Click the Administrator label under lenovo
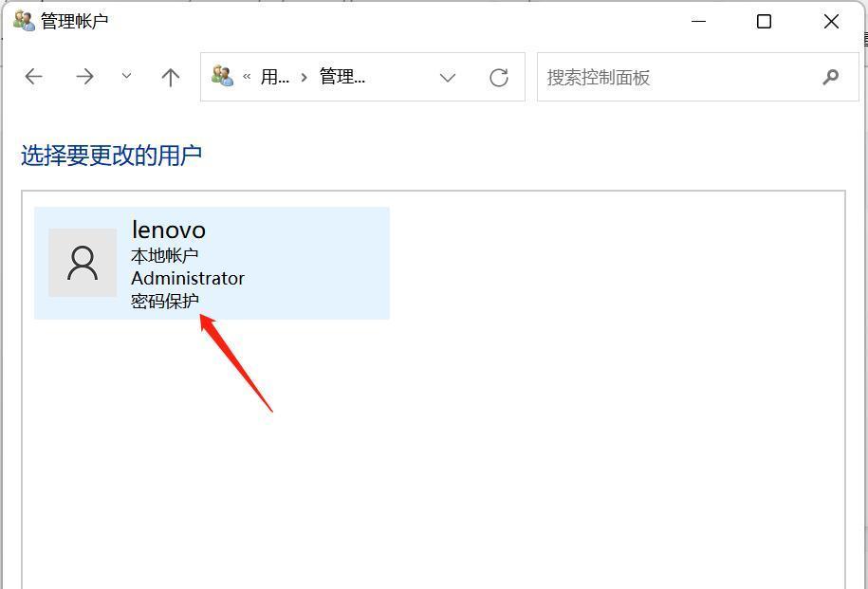The image size is (868, 589). (188, 278)
